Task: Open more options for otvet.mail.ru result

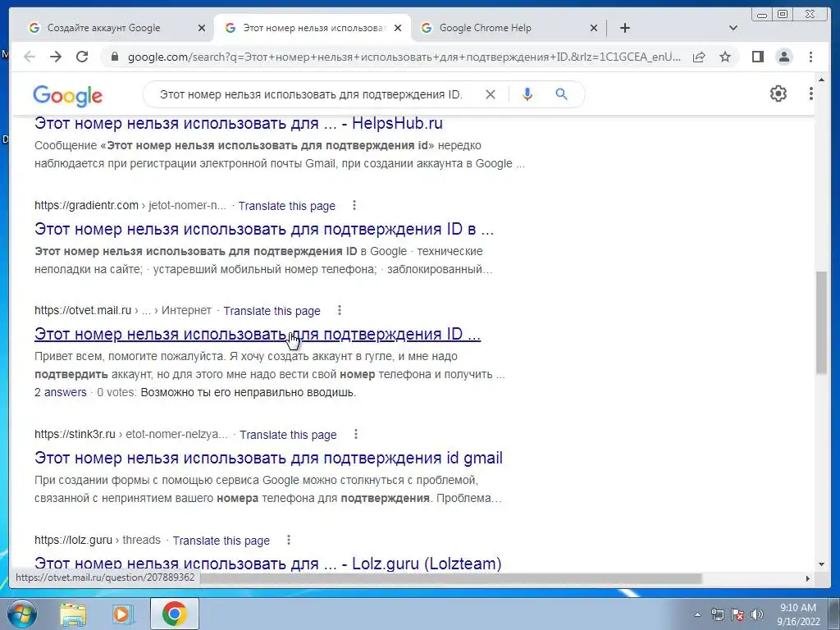Action: (339, 310)
